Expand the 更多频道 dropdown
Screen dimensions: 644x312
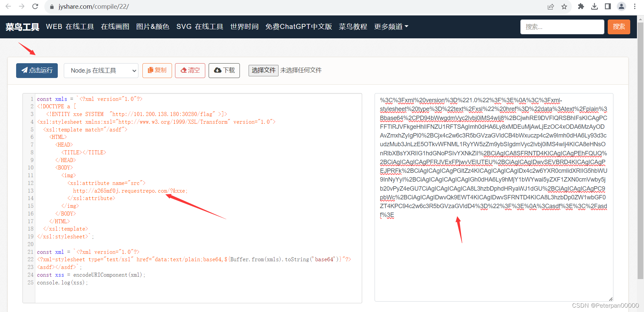pos(391,27)
